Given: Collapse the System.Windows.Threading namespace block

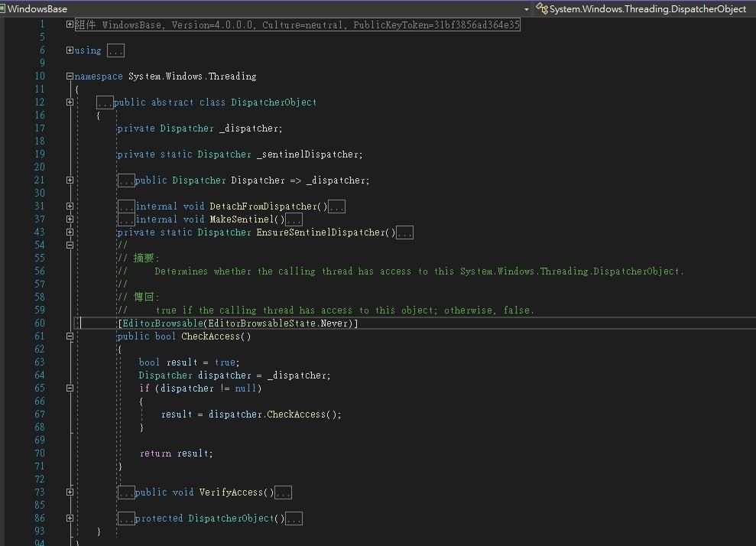Looking at the screenshot, I should 70,76.
